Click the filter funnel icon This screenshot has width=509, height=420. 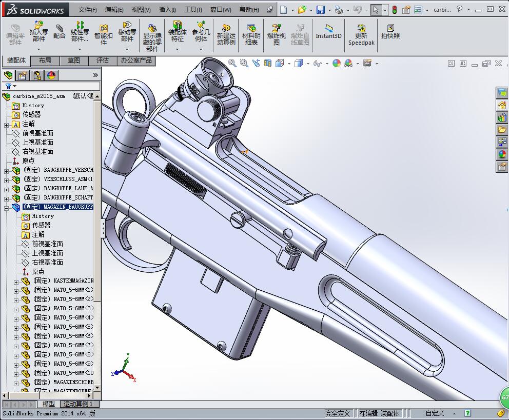8,86
